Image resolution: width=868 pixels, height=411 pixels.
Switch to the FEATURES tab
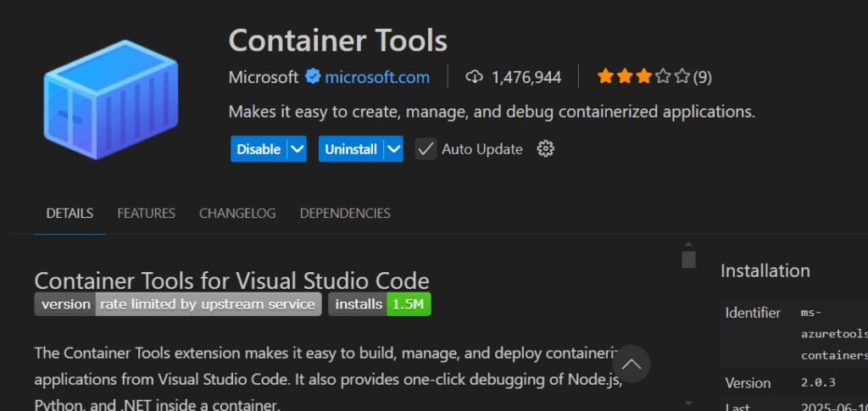pyautogui.click(x=146, y=214)
